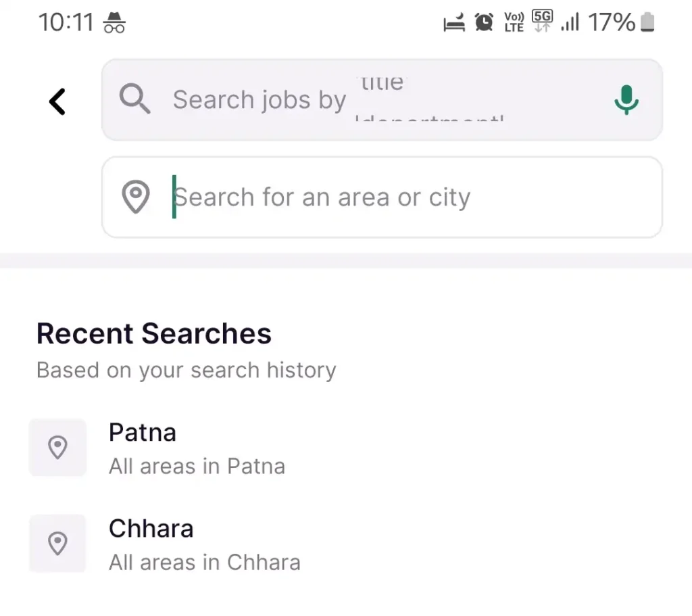
Task: Focus the Search for an area or city field
Action: pos(382,197)
